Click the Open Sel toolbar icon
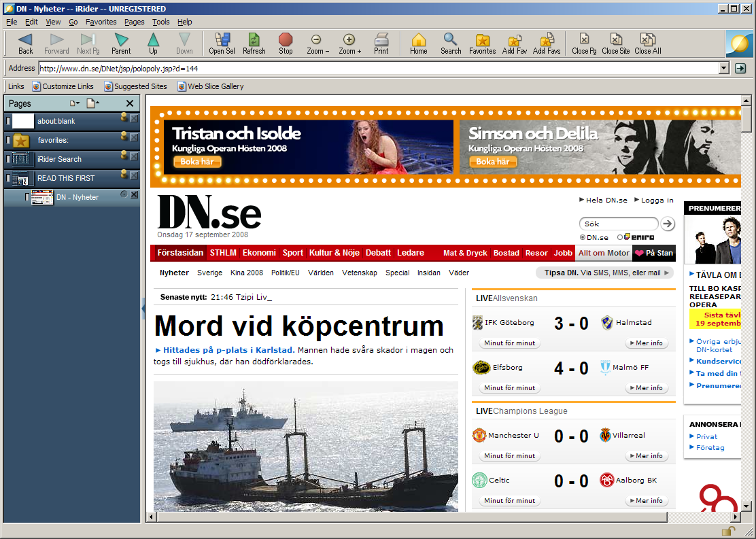756x539 pixels. [x=222, y=39]
